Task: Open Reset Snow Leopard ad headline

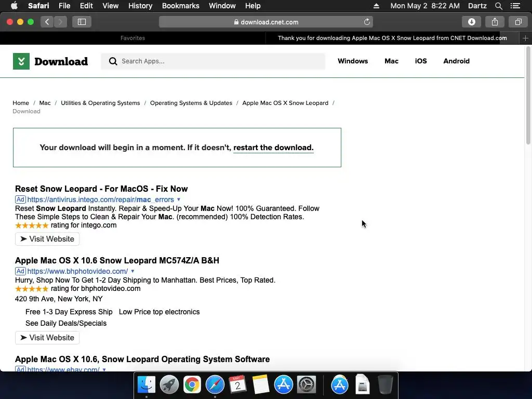Action: tap(101, 189)
